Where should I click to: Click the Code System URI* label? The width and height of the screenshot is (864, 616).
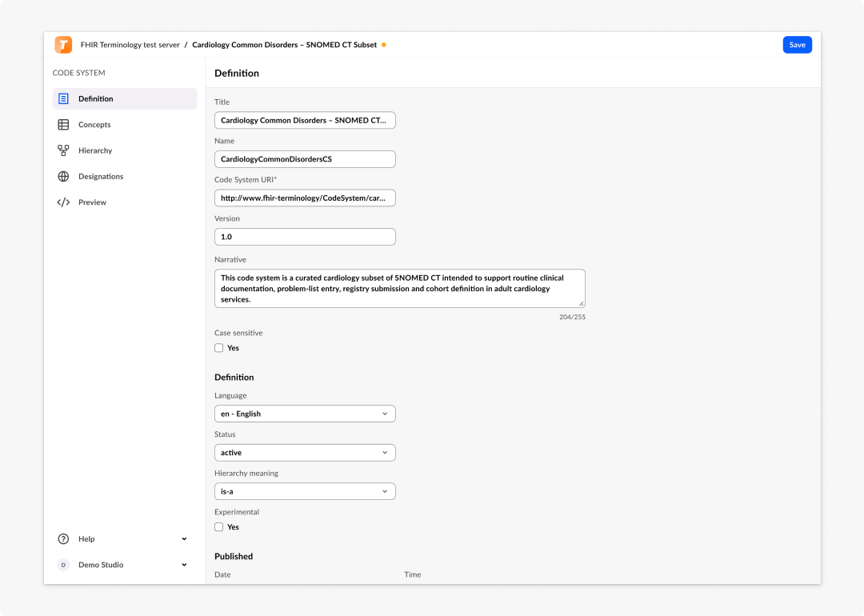coord(246,180)
